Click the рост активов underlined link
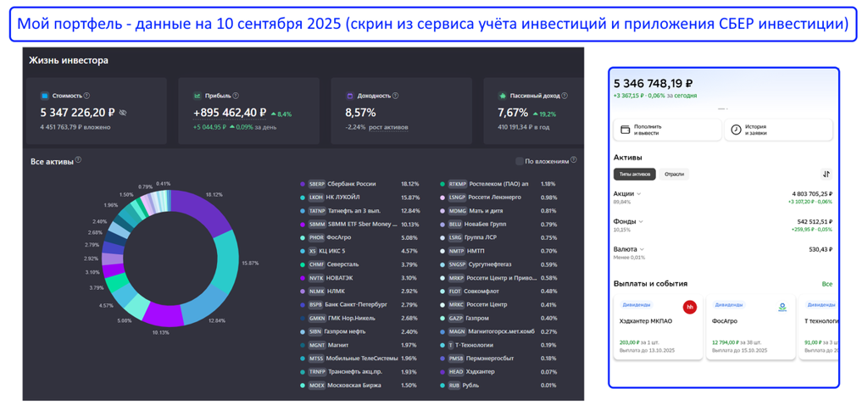The width and height of the screenshot is (868, 411). point(388,127)
